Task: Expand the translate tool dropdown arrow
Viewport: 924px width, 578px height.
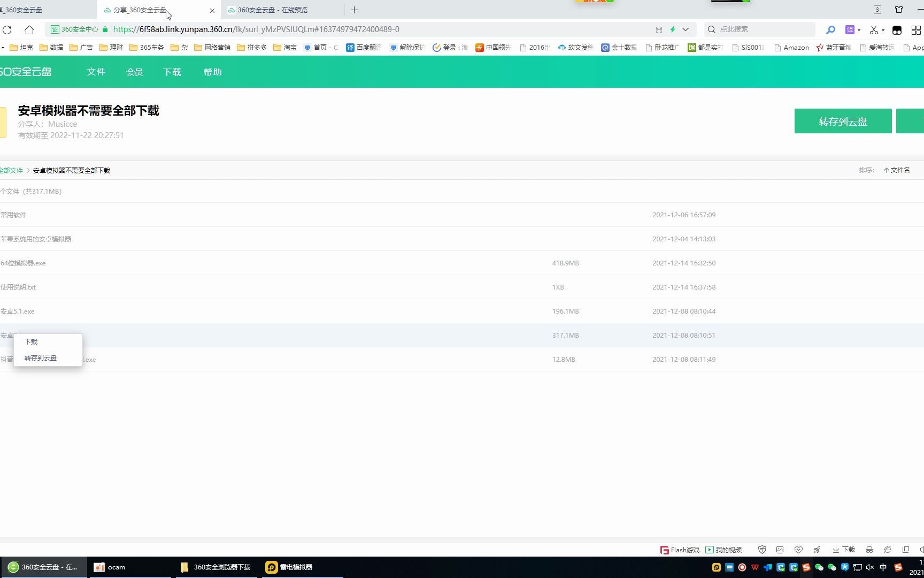Action: 859,30
